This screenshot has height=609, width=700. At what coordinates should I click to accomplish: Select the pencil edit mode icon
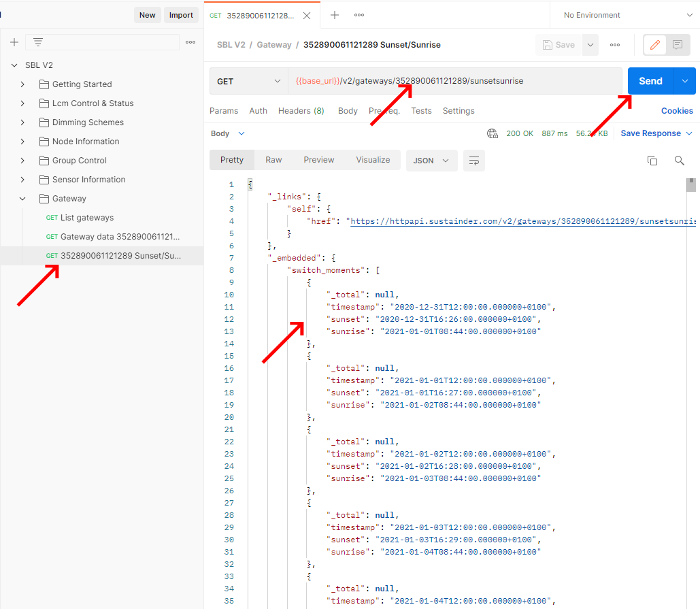click(x=655, y=45)
